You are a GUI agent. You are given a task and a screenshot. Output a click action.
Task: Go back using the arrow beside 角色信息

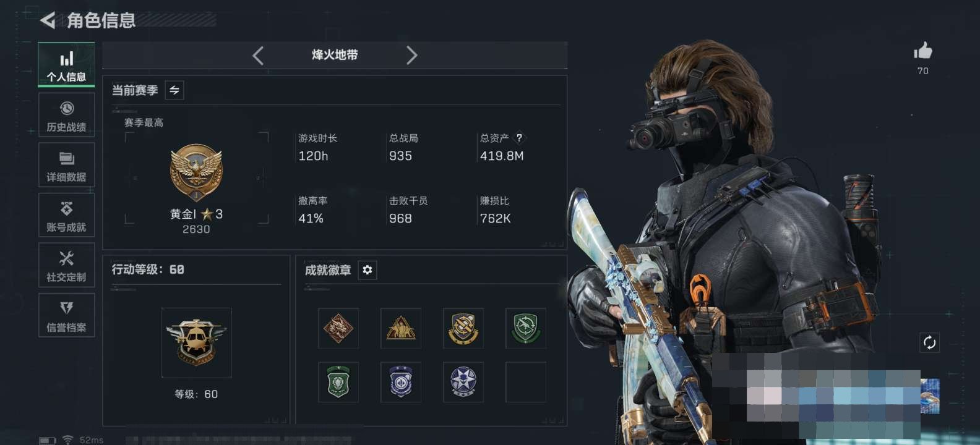(48, 20)
